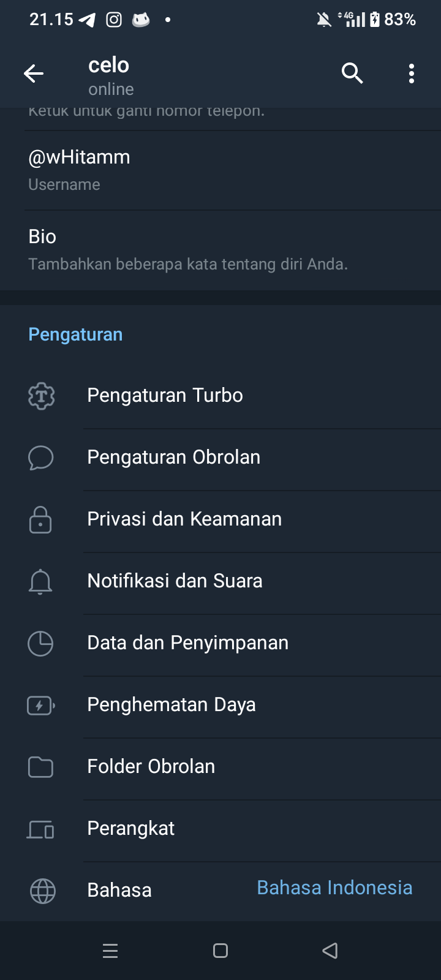Tap the chat bubble icon for Pengaturan Obrolan

point(41,458)
